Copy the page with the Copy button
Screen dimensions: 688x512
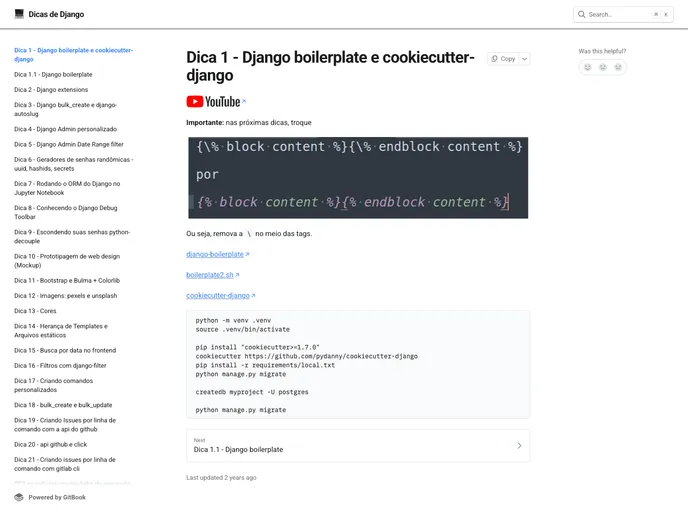pyautogui.click(x=503, y=59)
